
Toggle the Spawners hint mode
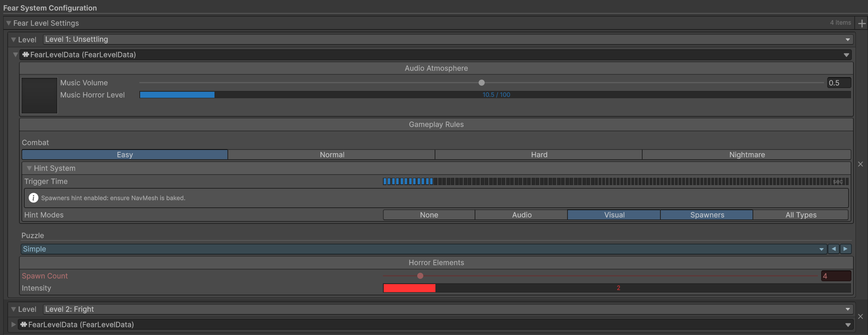[707, 215]
